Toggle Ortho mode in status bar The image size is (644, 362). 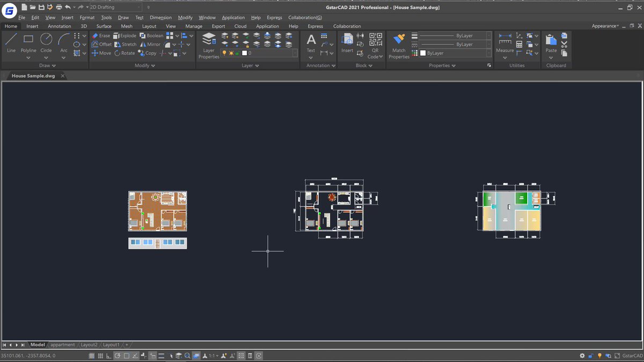pyautogui.click(x=109, y=356)
